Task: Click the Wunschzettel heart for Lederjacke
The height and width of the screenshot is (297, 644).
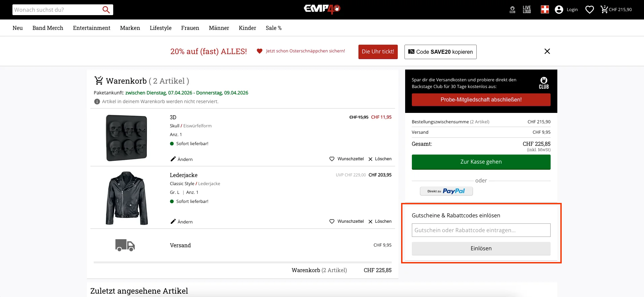Action: coord(332,221)
